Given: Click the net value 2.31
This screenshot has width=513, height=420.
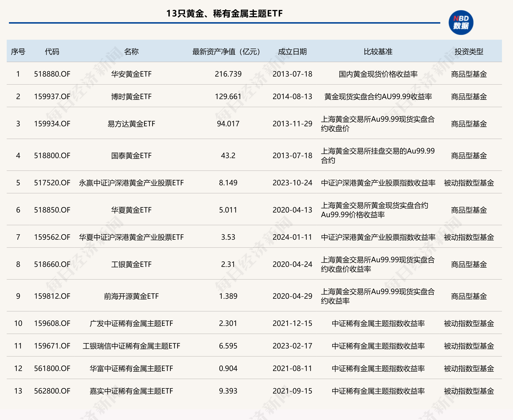Looking at the screenshot, I should pos(228,264).
